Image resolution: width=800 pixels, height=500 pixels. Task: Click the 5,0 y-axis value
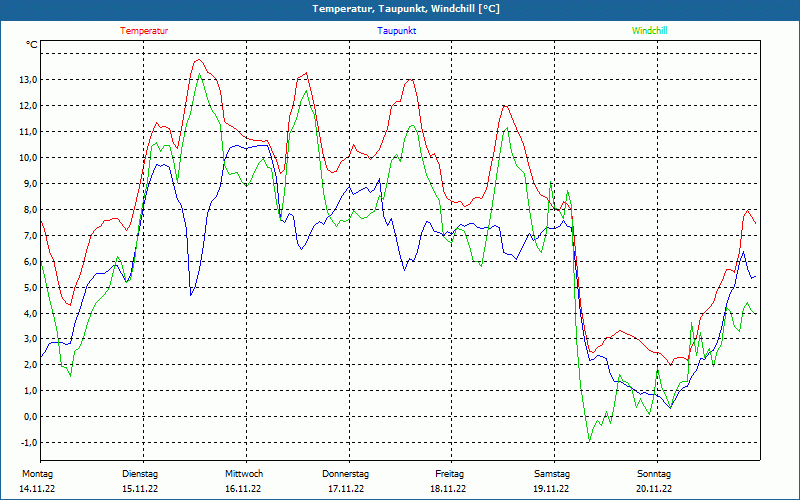tap(30, 288)
